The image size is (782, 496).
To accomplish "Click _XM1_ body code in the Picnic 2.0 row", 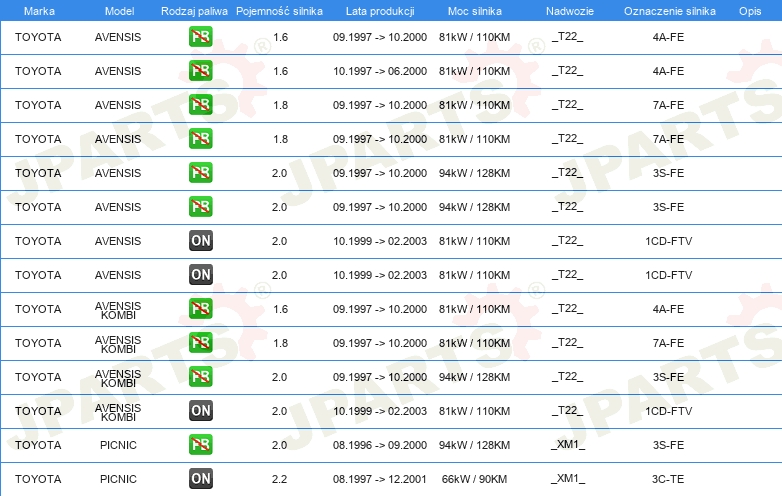I will coord(568,445).
